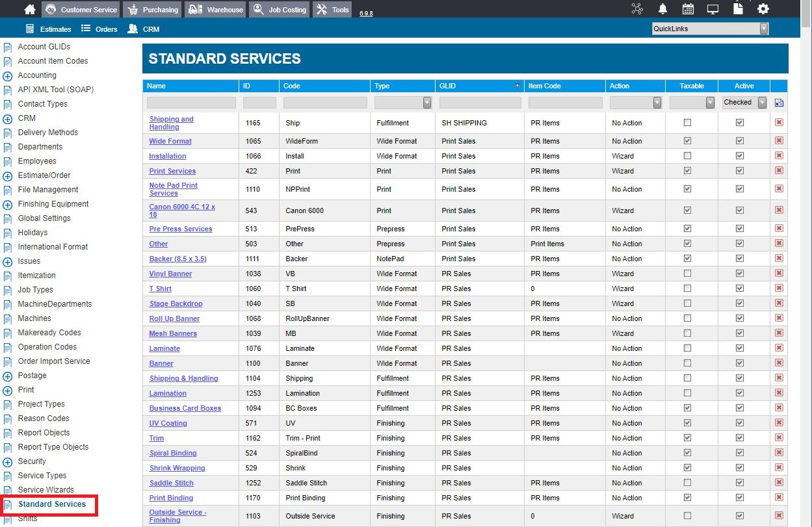Open the calendar icon in top bar
This screenshot has width=812, height=527.
688,8
